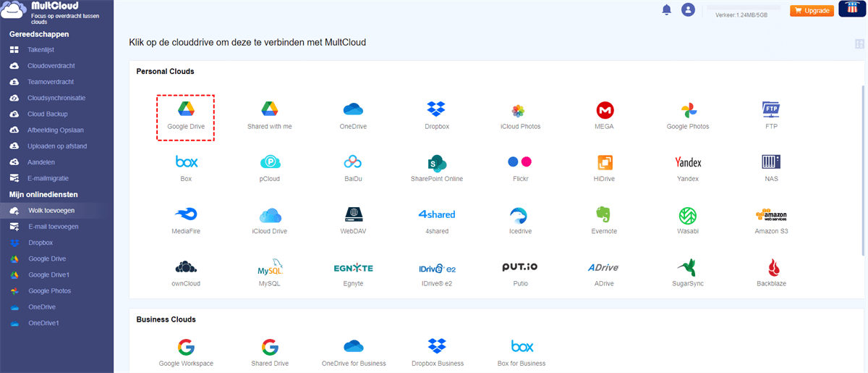Click the Upgrade button
This screenshot has width=868, height=373.
(812, 11)
